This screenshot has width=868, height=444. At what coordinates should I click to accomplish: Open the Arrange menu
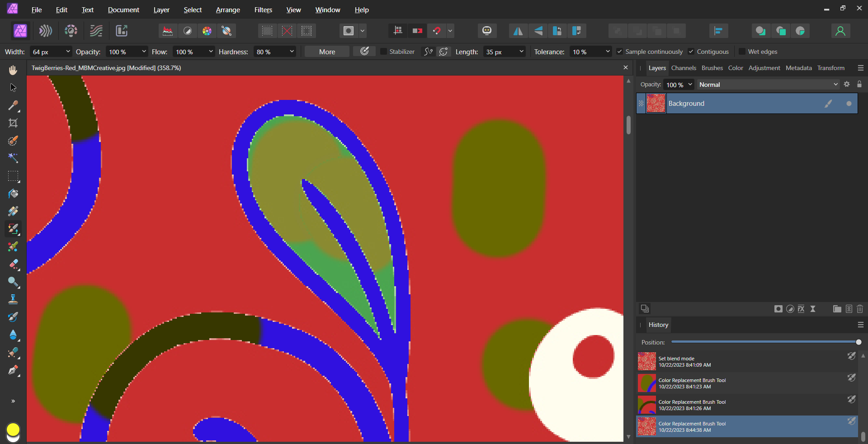(228, 9)
